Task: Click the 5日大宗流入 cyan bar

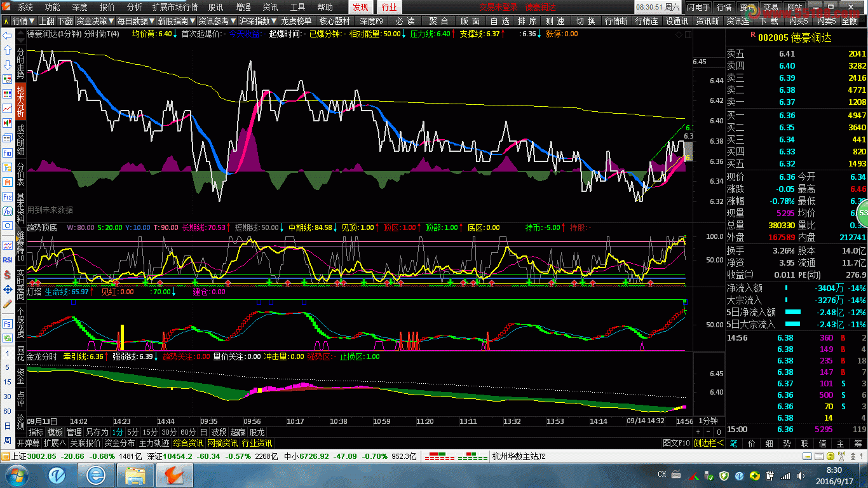Action: 793,324
